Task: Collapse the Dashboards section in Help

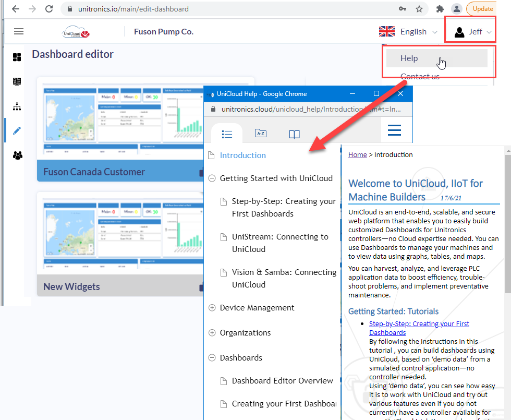Action: coord(212,358)
